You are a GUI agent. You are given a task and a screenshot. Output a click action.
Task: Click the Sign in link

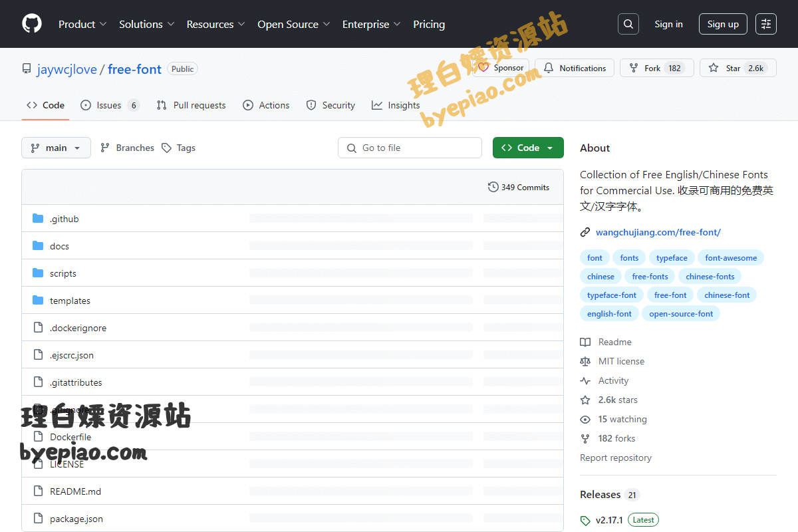(668, 24)
